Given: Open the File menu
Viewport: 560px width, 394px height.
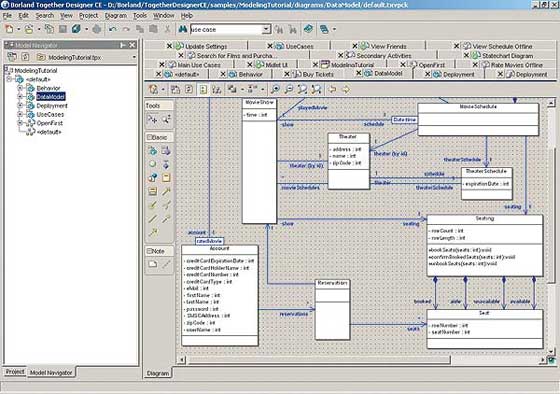Looking at the screenshot, I should click(7, 16).
